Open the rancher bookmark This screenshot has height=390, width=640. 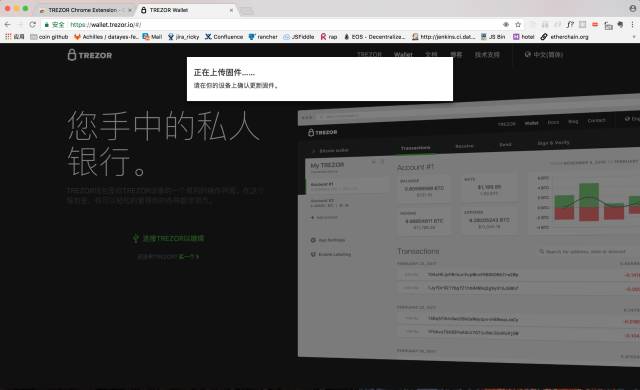coord(263,37)
